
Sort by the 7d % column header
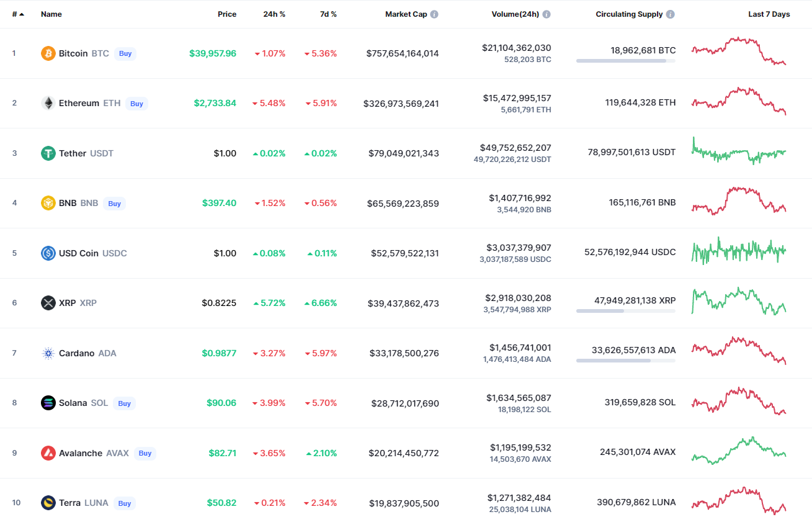[328, 14]
